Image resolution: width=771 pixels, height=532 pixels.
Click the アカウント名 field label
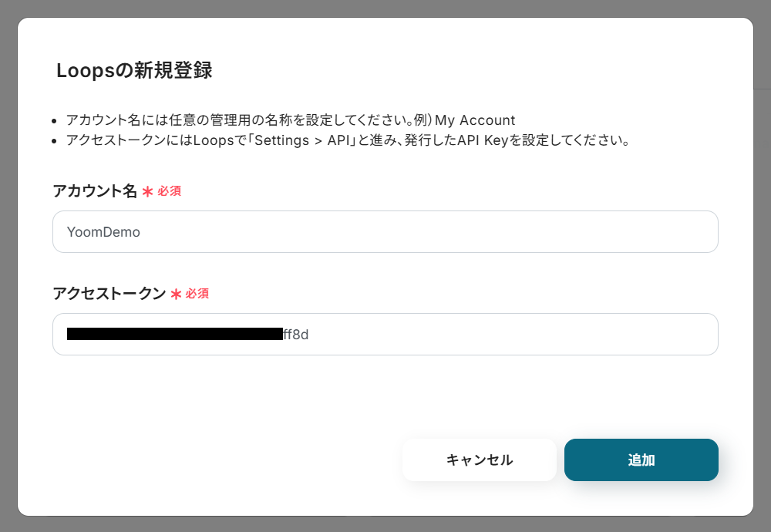(94, 191)
